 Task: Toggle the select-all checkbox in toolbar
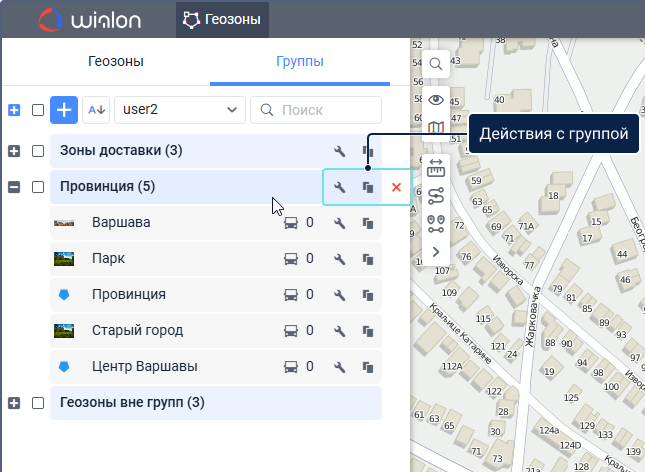38,110
